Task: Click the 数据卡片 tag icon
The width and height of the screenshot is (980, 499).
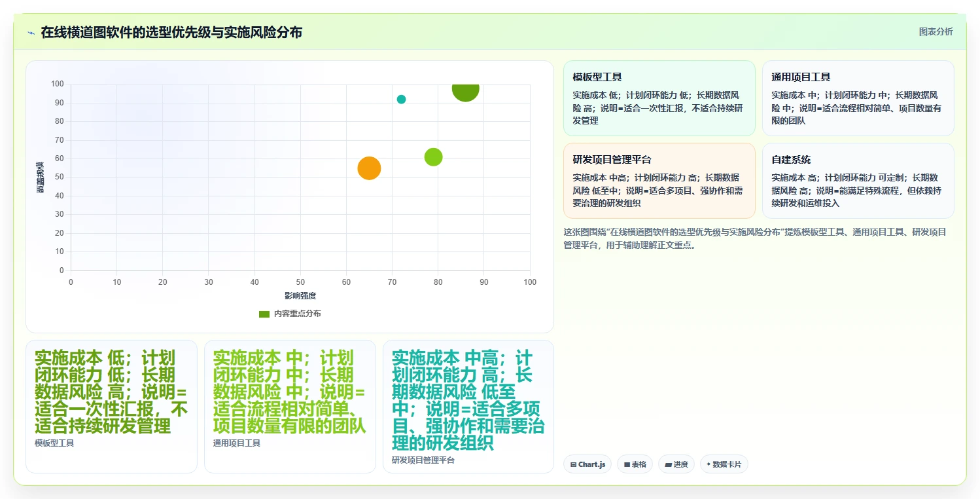Action: coord(708,464)
